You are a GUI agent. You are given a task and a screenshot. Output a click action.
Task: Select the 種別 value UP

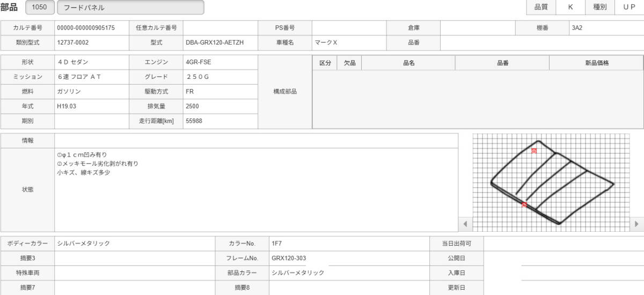pos(629,8)
